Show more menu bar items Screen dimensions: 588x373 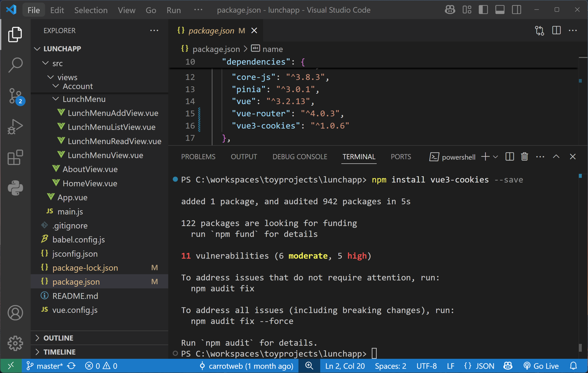[x=198, y=10]
